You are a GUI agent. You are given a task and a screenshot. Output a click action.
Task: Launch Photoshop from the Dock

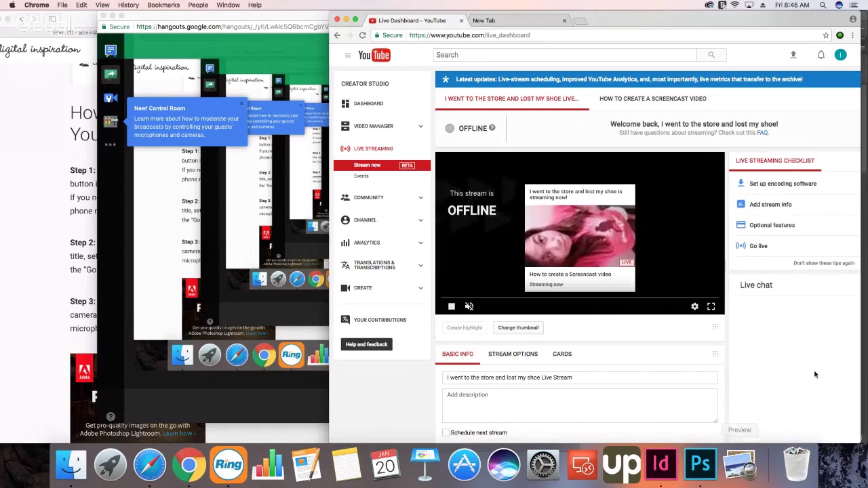701,465
